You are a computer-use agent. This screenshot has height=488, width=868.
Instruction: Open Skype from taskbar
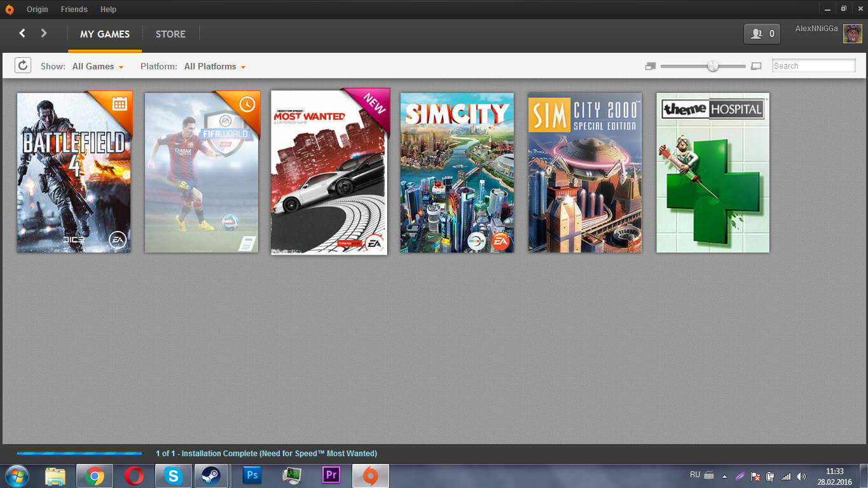pyautogui.click(x=173, y=476)
